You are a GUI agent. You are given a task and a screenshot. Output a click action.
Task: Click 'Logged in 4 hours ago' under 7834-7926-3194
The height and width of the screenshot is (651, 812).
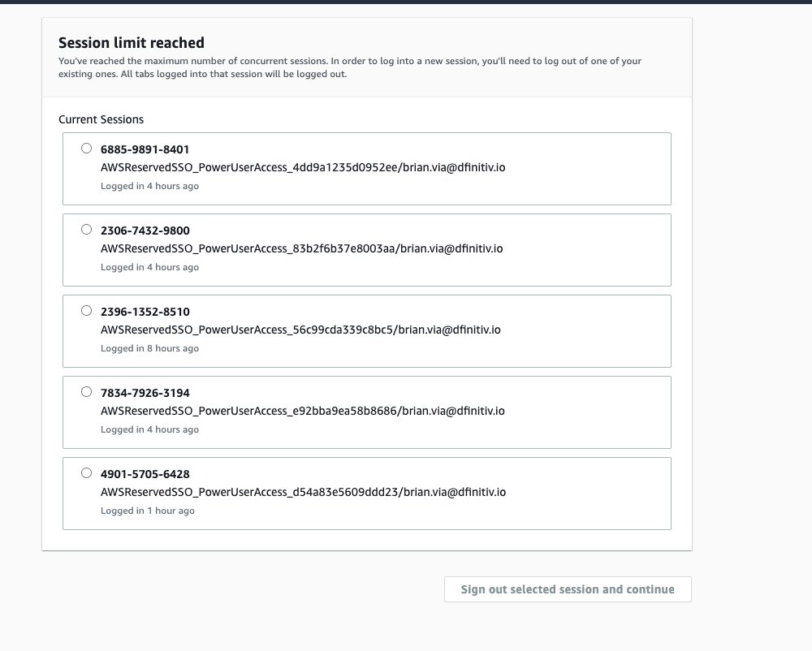[149, 429]
